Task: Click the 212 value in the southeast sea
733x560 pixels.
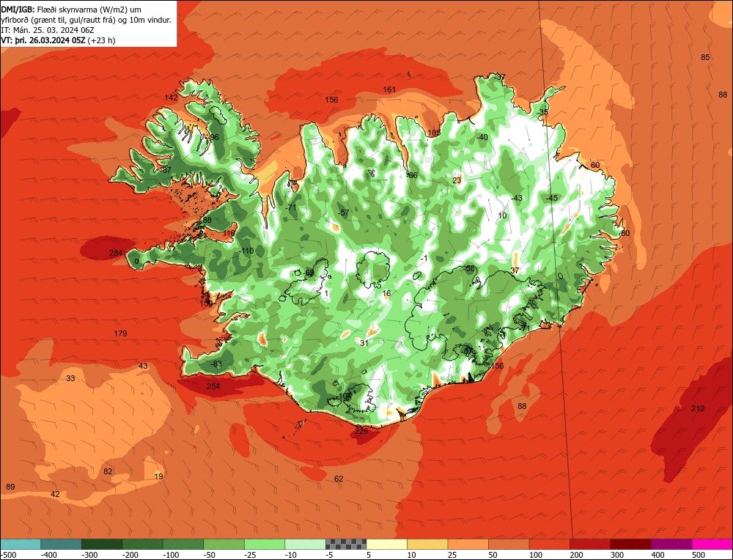Action: 698,408
